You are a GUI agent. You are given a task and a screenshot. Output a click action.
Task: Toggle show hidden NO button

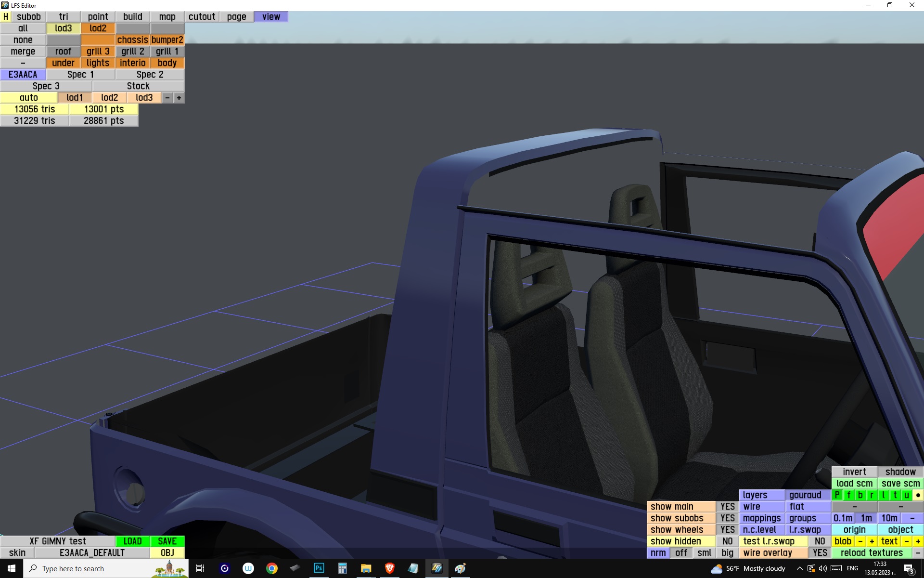coord(727,541)
